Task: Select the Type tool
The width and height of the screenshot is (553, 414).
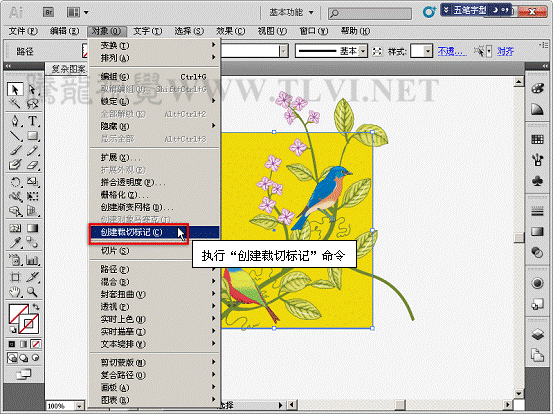Action: point(32,121)
